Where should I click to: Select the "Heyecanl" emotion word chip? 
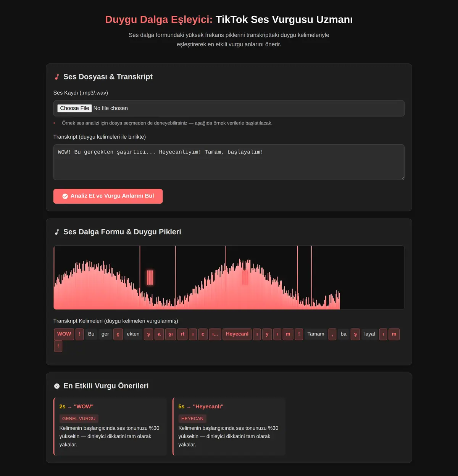coord(237,334)
